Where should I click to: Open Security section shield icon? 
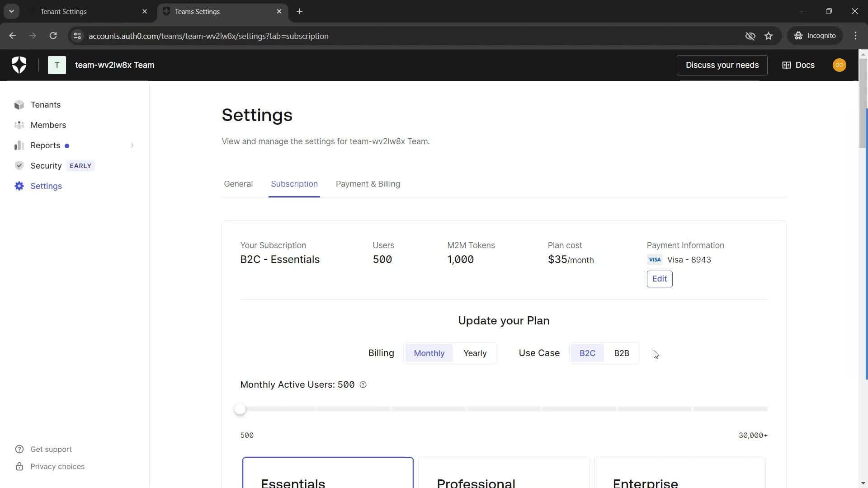pos(19,166)
